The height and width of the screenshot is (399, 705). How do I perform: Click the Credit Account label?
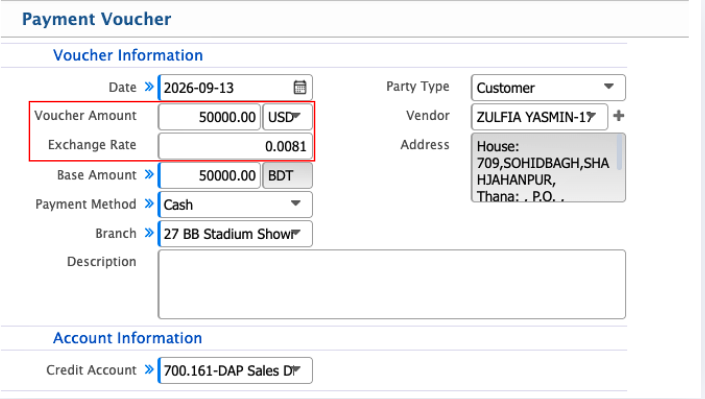click(x=91, y=370)
